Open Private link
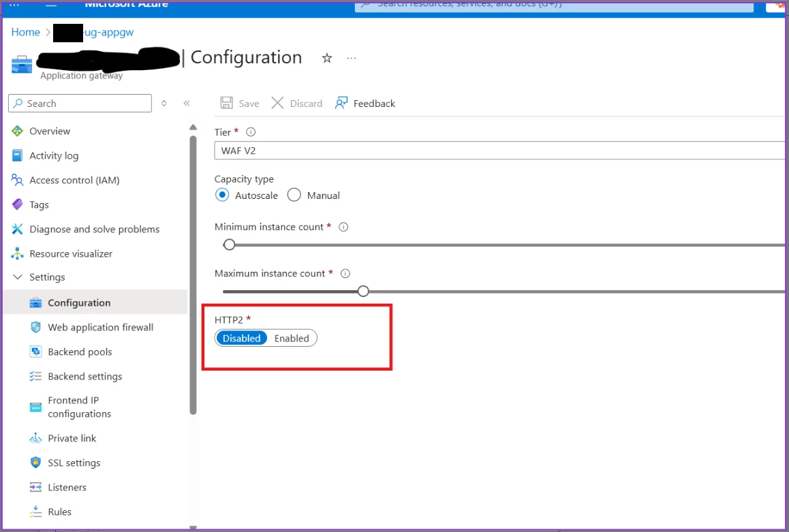Viewport: 789px width, 532px height. (x=72, y=439)
